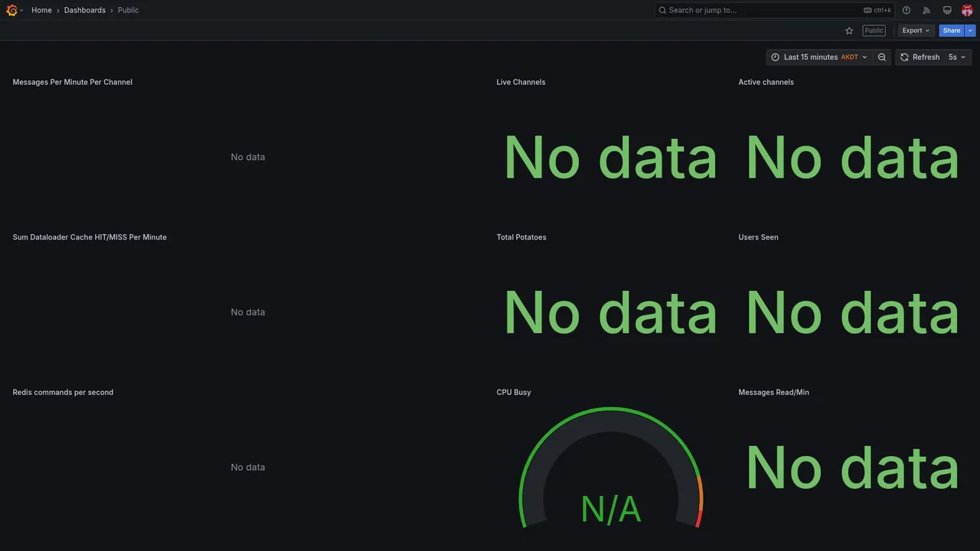Navigate to Dashboards breadcrumb
This screenshot has width=980, height=551.
click(85, 10)
